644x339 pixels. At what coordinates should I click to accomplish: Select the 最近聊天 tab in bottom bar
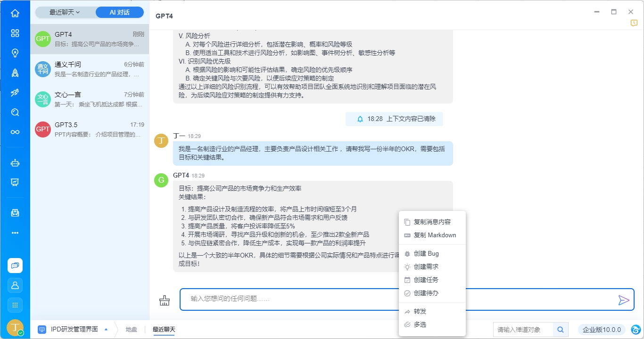click(x=164, y=330)
